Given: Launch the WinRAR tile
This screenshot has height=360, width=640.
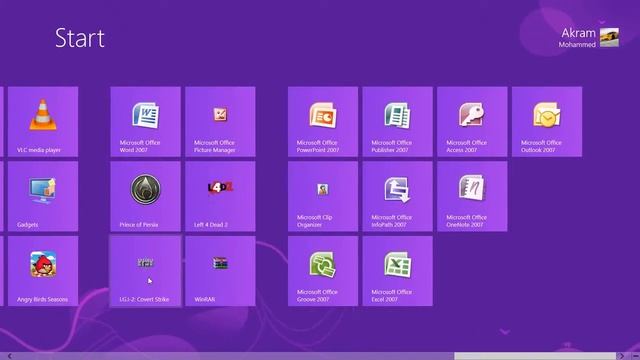Looking at the screenshot, I should [x=220, y=271].
